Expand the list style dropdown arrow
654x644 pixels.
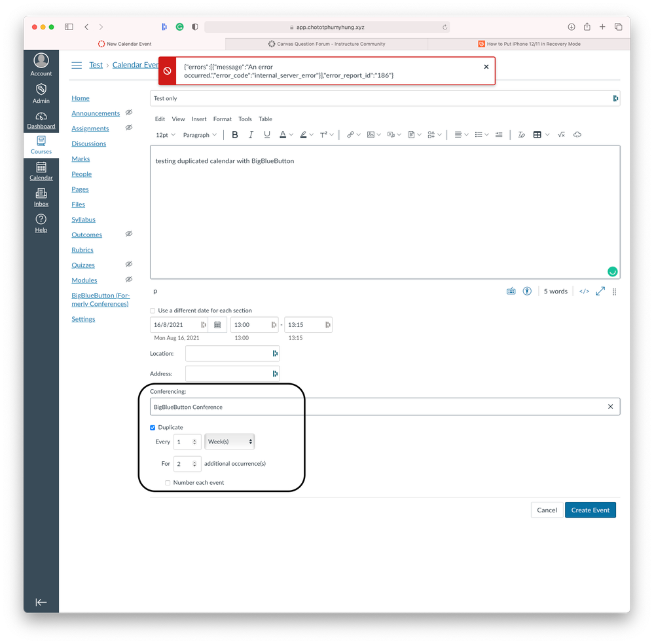[486, 135]
